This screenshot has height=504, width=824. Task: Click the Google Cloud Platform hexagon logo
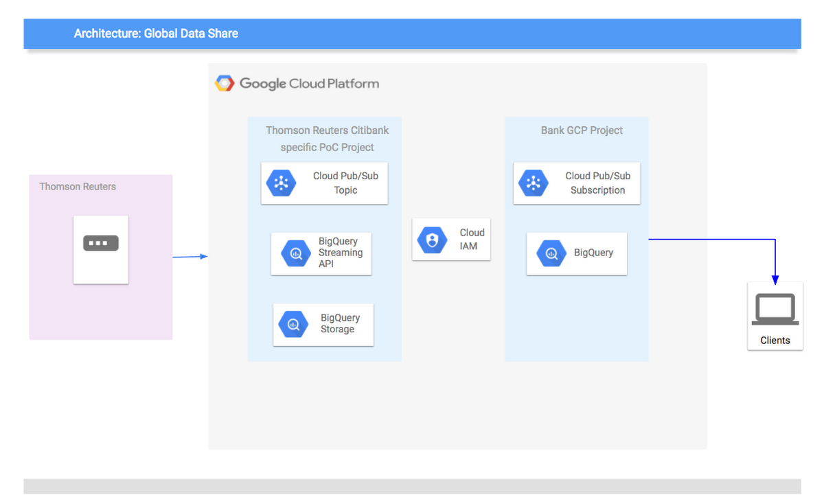pyautogui.click(x=225, y=84)
